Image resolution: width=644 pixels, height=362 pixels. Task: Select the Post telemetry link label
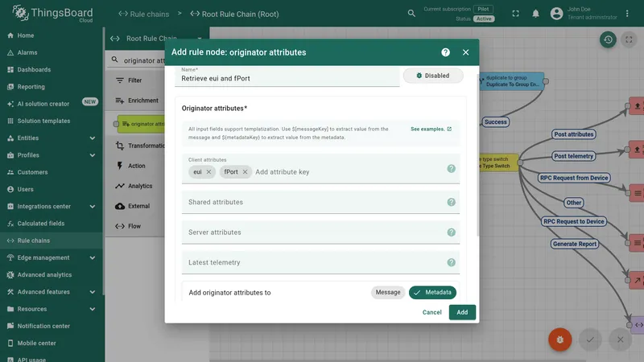573,156
